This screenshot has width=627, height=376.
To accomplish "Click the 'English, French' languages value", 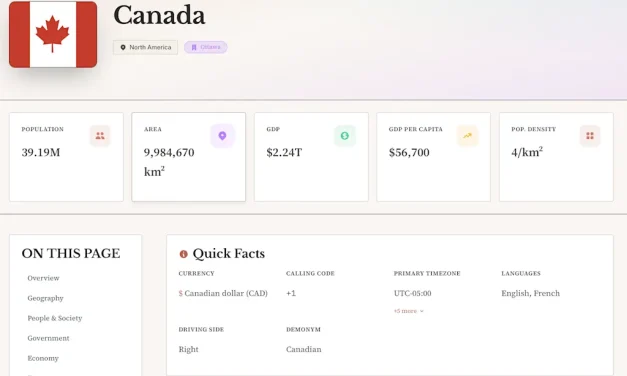I will tap(531, 293).
